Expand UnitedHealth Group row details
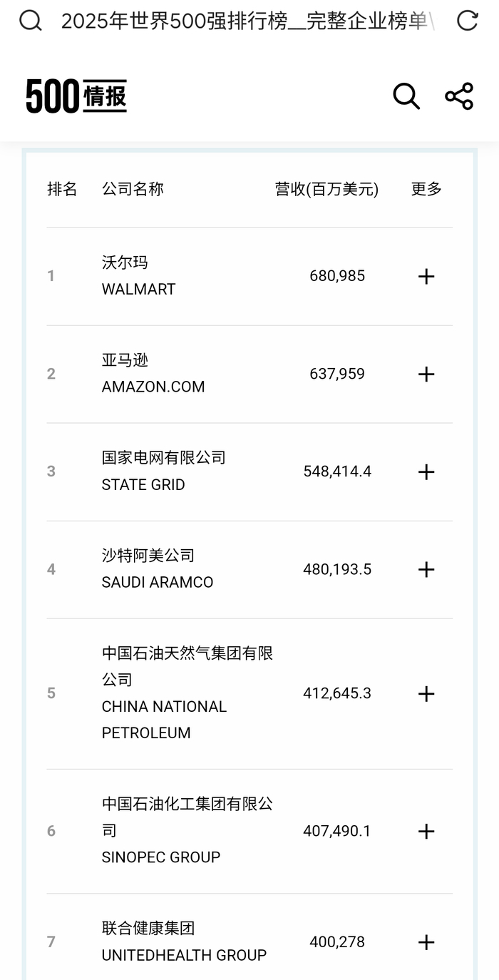Viewport: 499px width, 980px height. 426,942
